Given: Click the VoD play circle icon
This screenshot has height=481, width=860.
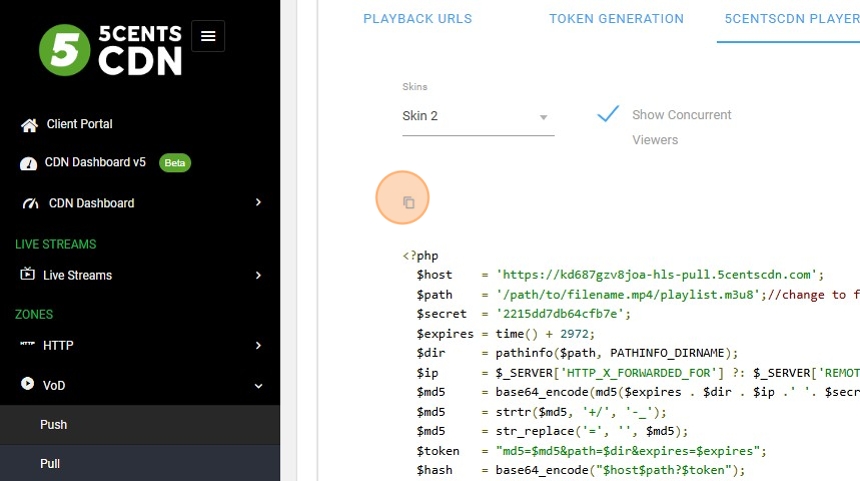Looking at the screenshot, I should (x=27, y=383).
